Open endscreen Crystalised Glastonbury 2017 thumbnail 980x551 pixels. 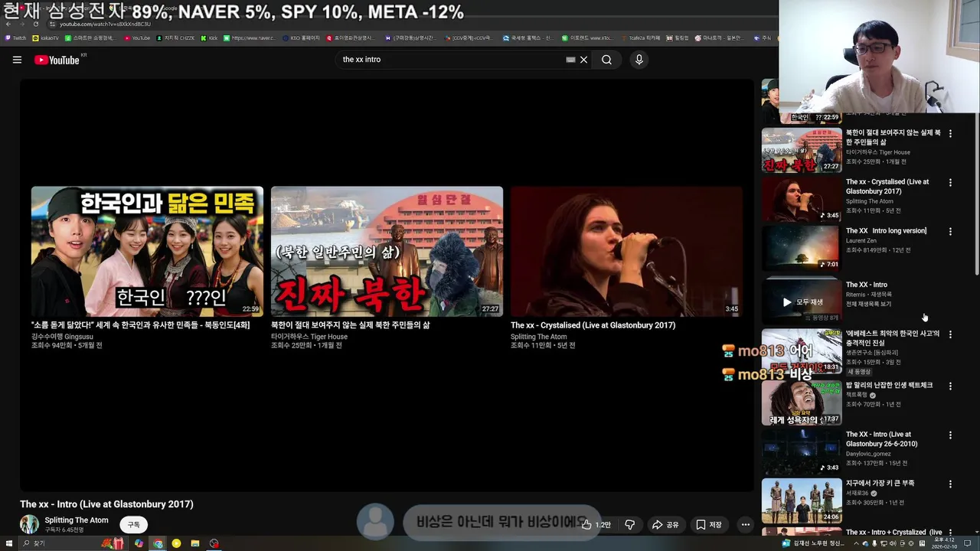(626, 251)
